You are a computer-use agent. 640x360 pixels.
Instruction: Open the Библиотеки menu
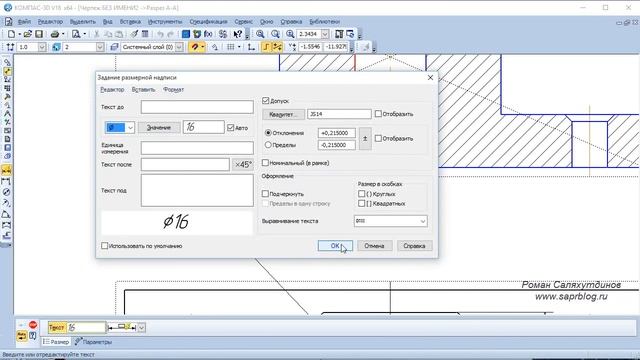(x=324, y=22)
